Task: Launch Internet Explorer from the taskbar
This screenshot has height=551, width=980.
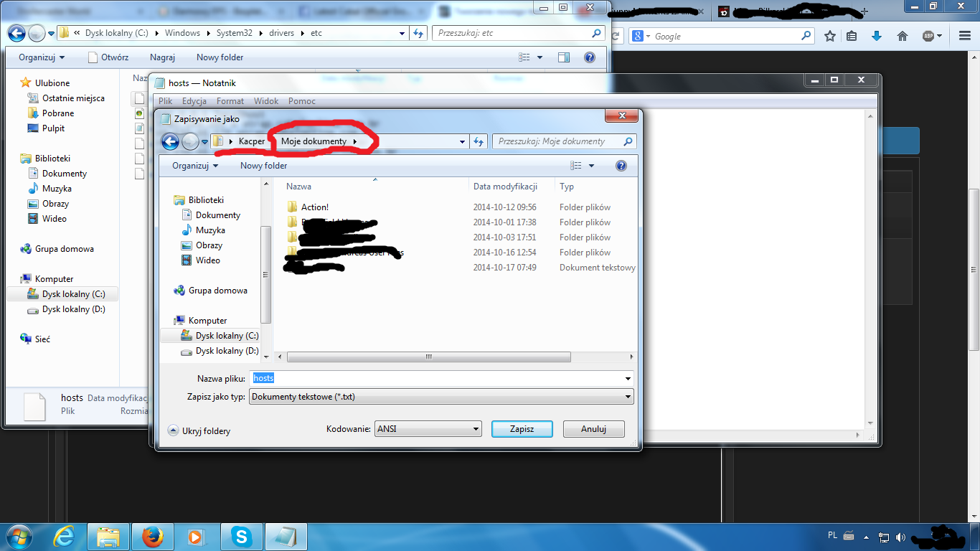Action: pyautogui.click(x=65, y=536)
